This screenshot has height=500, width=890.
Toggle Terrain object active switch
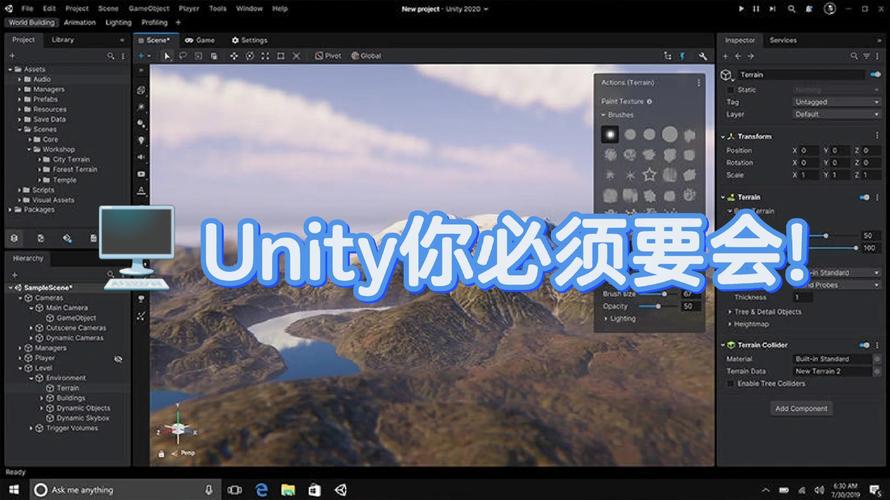pyautogui.click(x=875, y=74)
